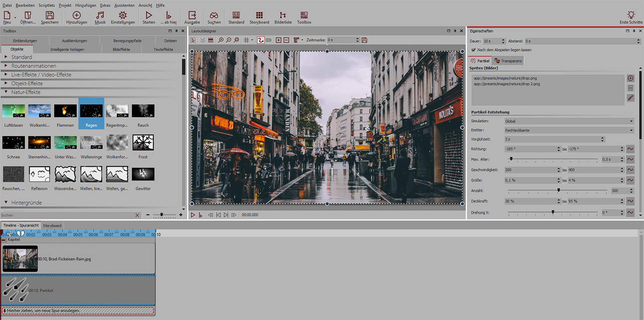Viewport: 644px width, 320px height.
Task: Toggle the Richtung curve button
Action: 630,149
